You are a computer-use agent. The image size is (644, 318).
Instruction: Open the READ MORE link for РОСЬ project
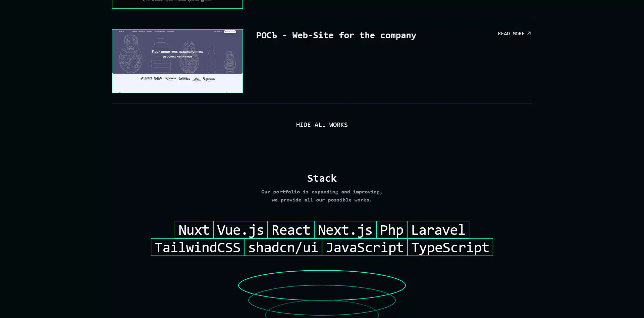pyautogui.click(x=514, y=34)
